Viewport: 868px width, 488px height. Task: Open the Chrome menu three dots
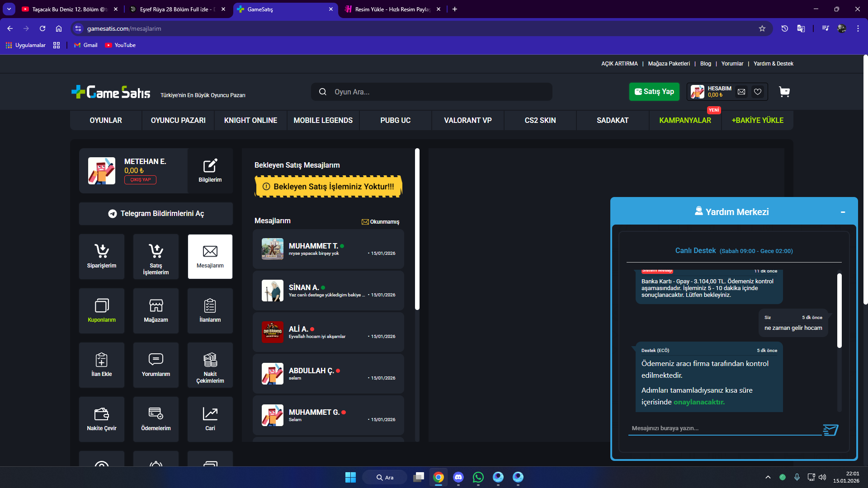[x=858, y=28]
